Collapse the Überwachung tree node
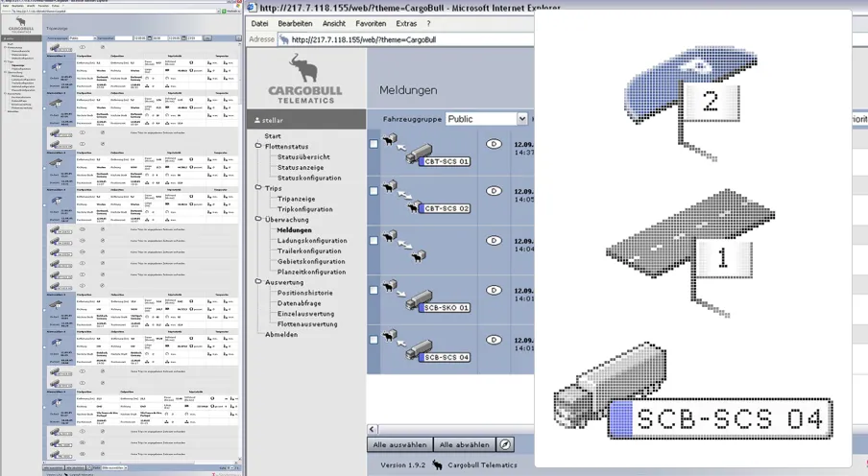 tap(258, 219)
